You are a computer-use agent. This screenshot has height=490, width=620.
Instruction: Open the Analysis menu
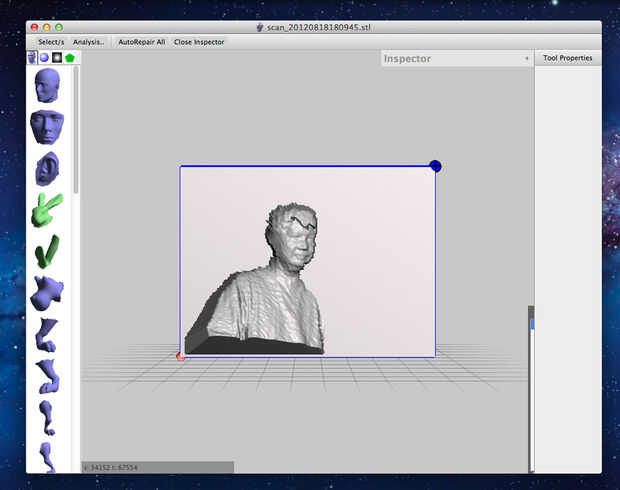point(89,42)
